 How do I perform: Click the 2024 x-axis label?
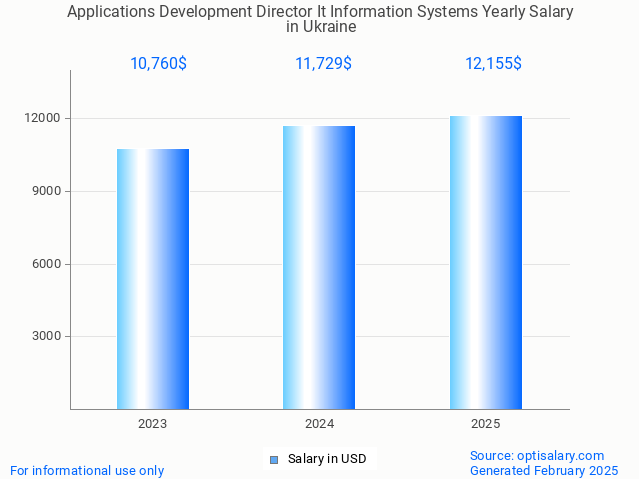[320, 424]
